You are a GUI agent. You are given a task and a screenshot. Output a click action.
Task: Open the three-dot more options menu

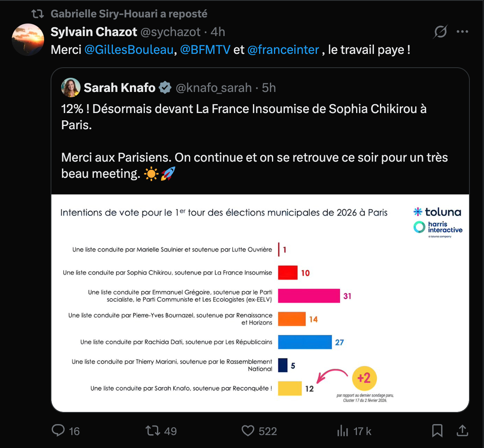(x=462, y=32)
